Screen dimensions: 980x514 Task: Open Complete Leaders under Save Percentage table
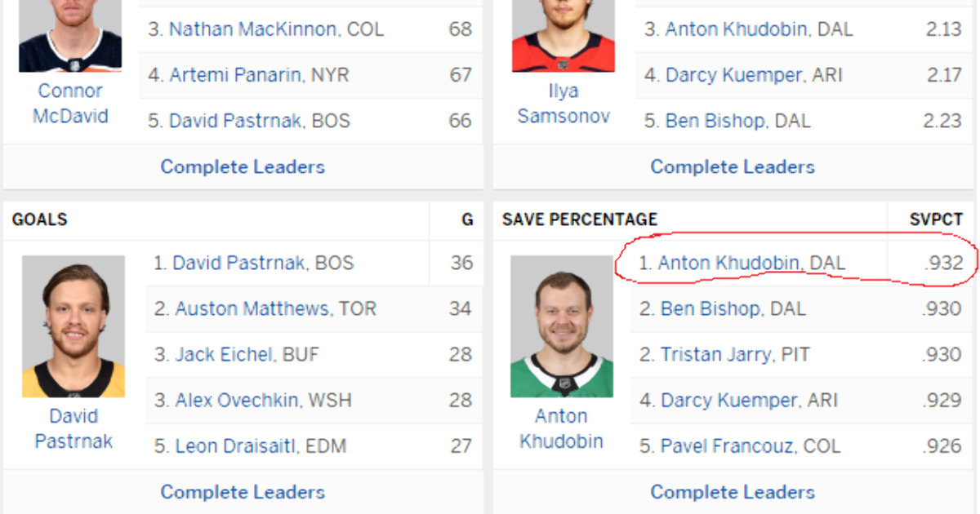click(x=733, y=492)
